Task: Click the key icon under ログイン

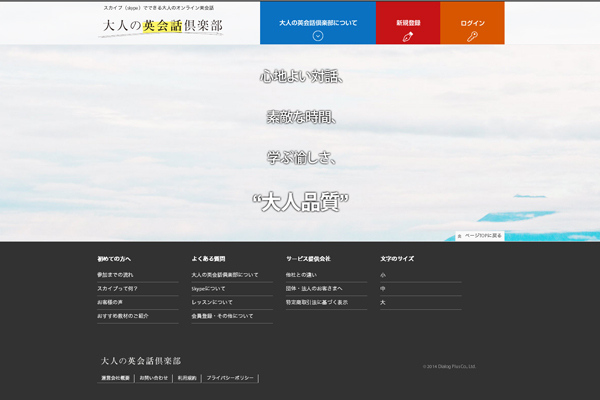Action: [472, 36]
